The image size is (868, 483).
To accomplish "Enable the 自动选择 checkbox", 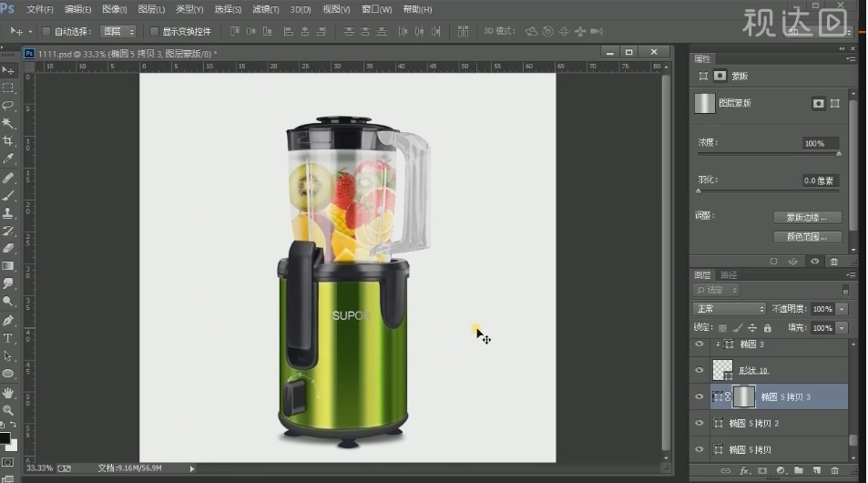I will (x=46, y=31).
